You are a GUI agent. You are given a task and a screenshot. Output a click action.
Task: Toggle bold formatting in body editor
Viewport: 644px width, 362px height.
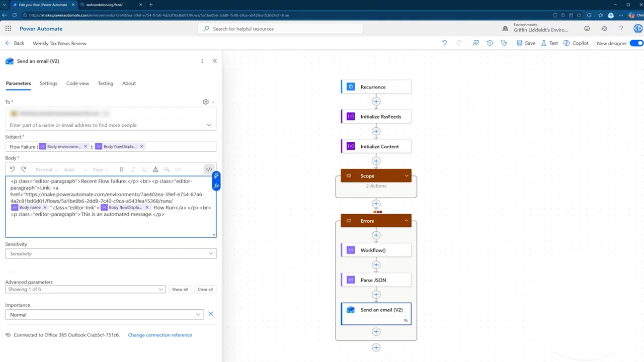(121, 169)
